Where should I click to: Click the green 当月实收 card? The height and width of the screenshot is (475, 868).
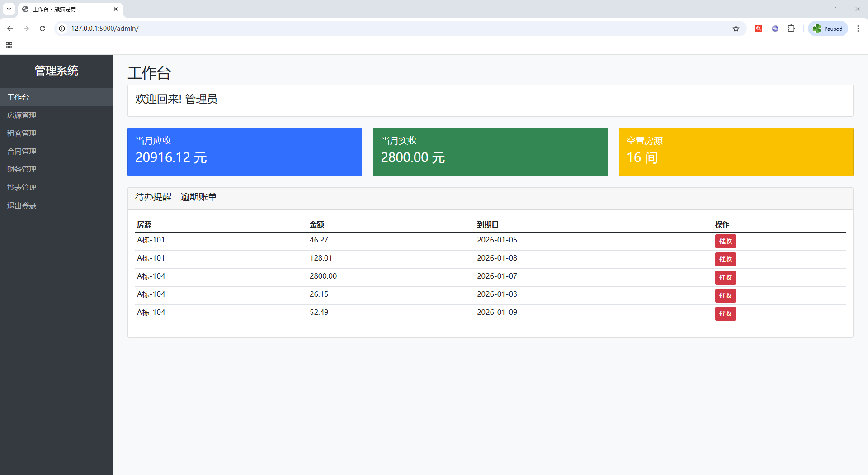click(x=490, y=152)
